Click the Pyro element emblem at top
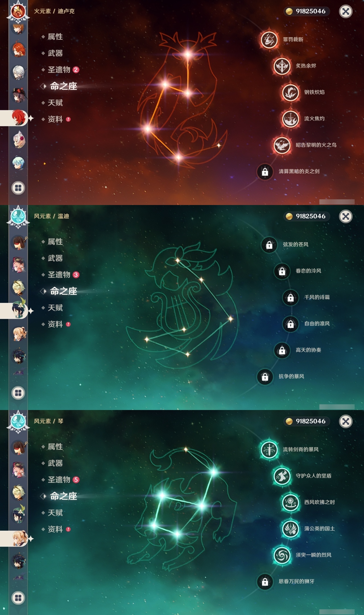The image size is (364, 615). point(18,11)
